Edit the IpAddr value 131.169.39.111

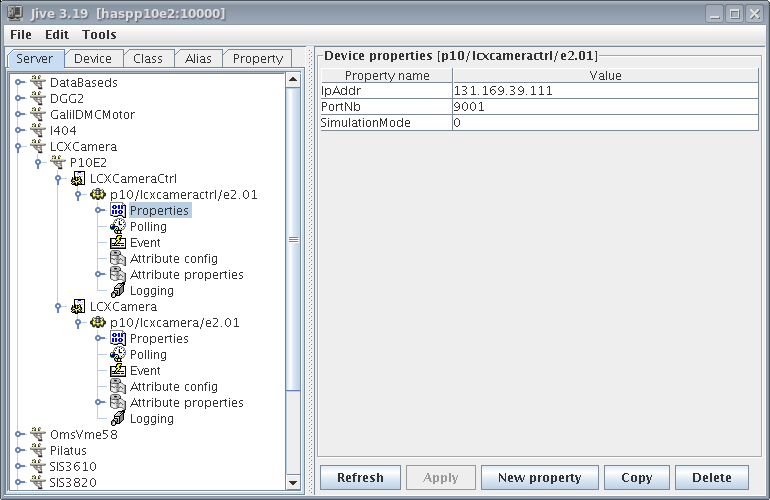point(605,91)
